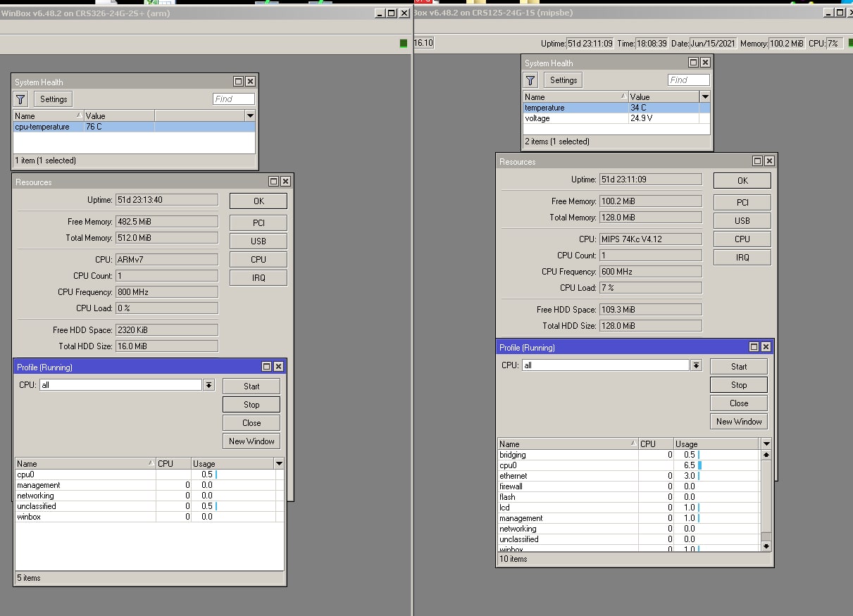Maximize right Resources window

tap(758, 161)
